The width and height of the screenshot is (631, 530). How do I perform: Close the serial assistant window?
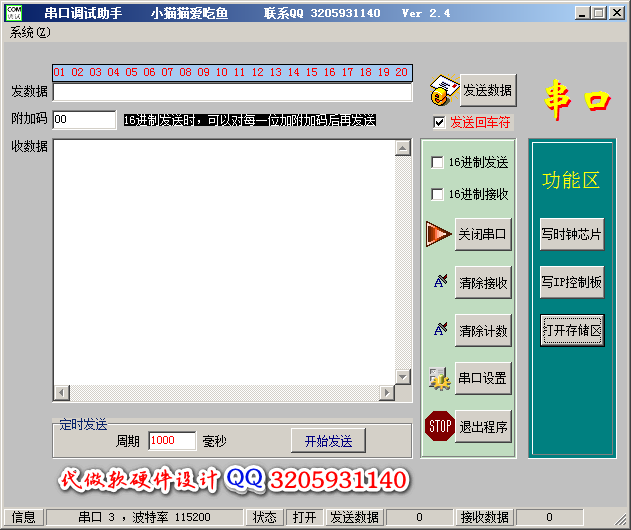[x=617, y=13]
